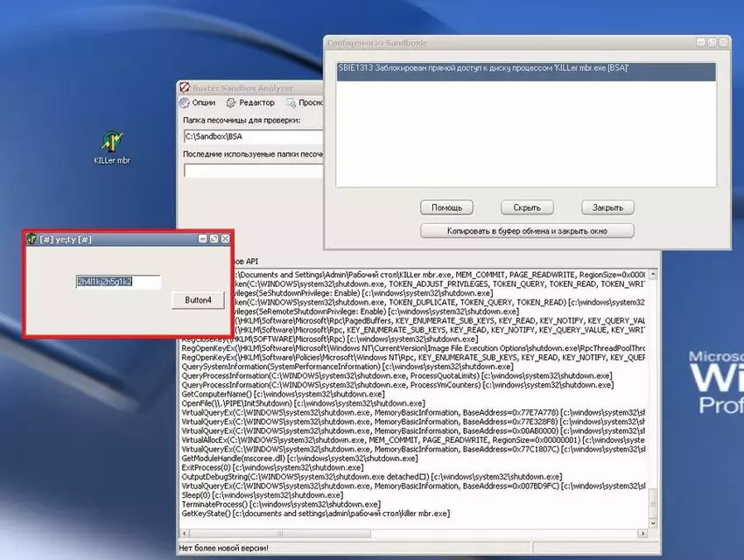744x560 pixels.
Task: Minimize the ye;ty window
Action: click(202, 239)
